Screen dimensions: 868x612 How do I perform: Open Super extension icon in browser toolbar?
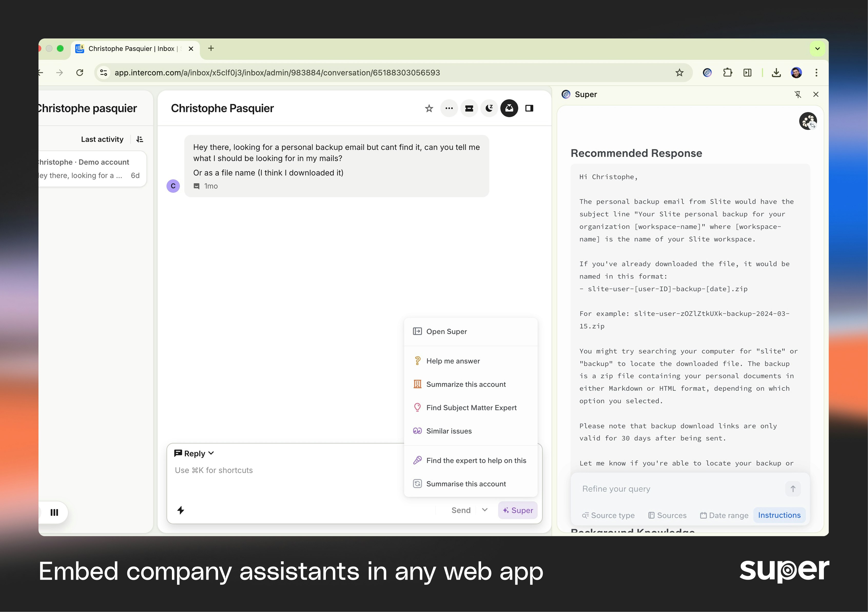click(707, 73)
